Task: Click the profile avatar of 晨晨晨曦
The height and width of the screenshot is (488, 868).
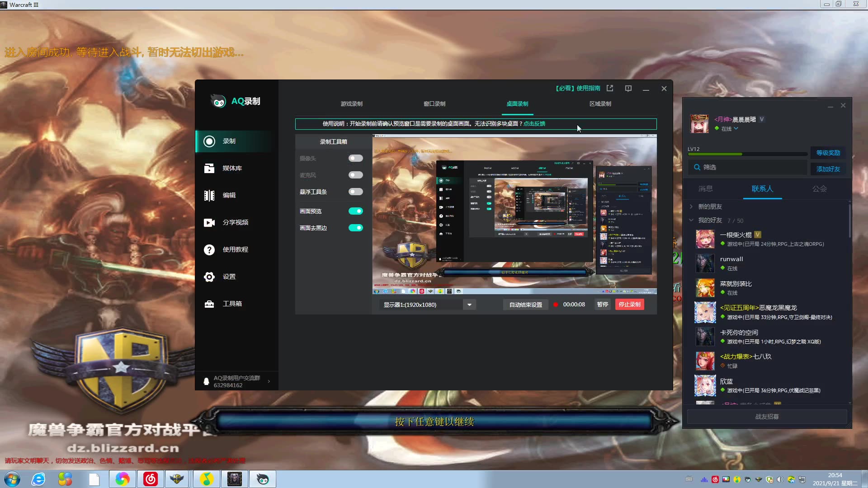Action: [699, 124]
